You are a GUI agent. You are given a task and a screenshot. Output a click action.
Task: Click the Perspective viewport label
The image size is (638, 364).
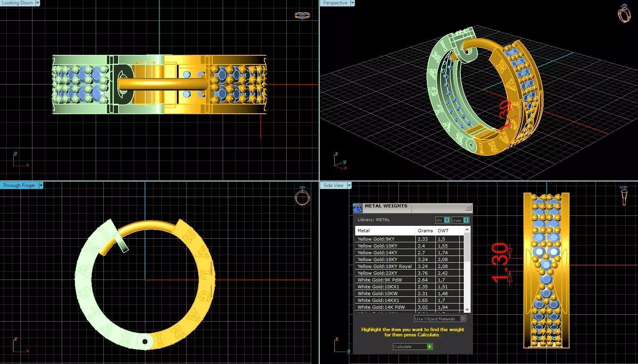coord(335,3)
